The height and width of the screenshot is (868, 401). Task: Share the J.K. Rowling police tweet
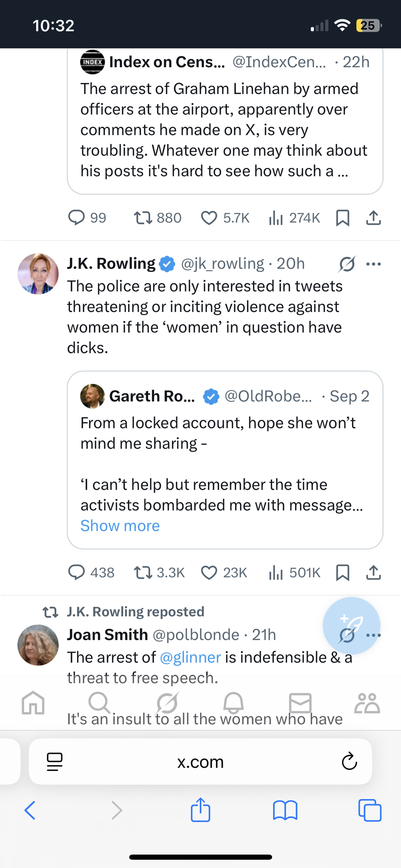tap(373, 573)
